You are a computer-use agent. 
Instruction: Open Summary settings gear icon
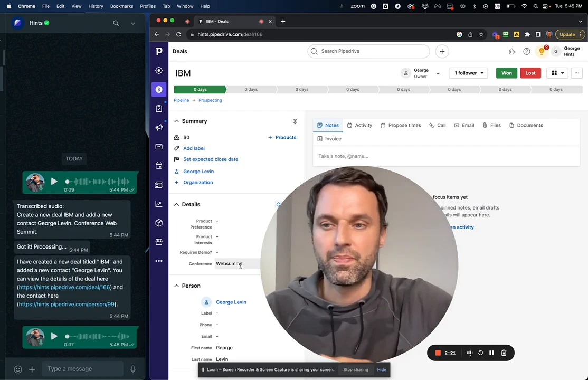click(295, 121)
